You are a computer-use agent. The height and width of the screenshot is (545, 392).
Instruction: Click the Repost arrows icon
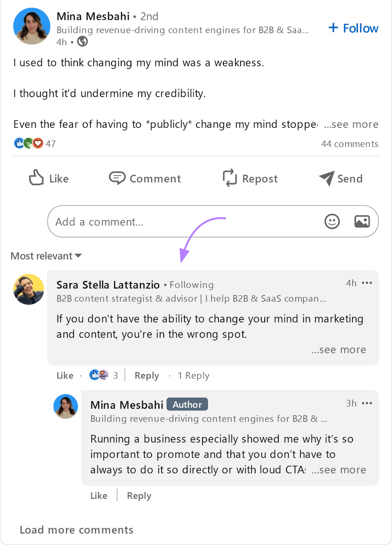click(x=230, y=178)
